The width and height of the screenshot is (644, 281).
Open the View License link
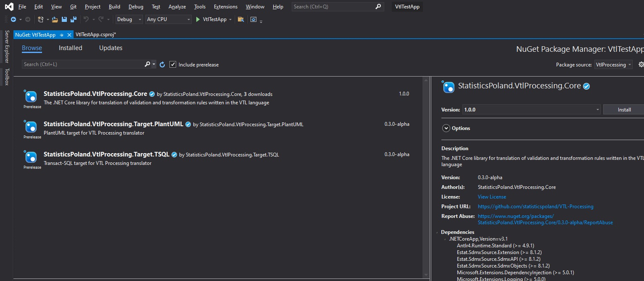491,197
